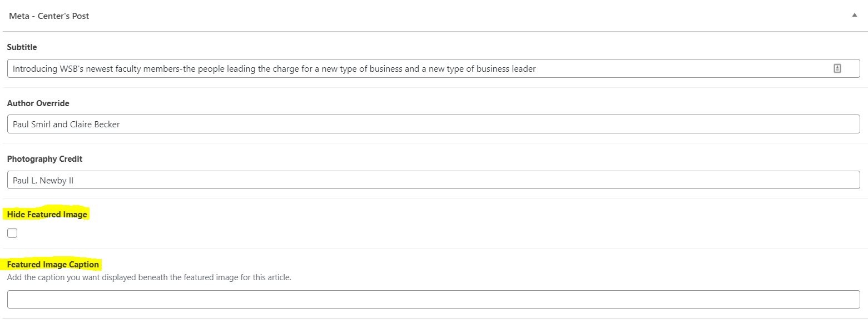Click the 'Meta - Center's Post' panel title
The width and height of the screenshot is (868, 323).
(49, 16)
